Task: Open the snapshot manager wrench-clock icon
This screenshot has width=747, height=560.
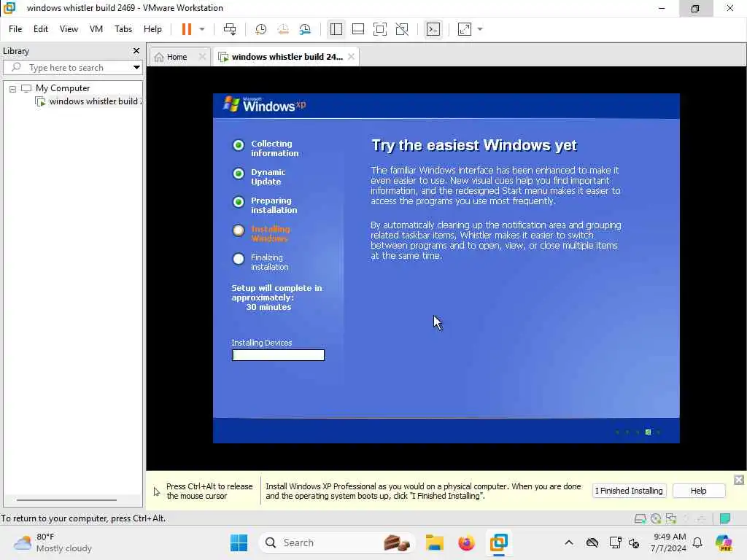Action: tap(305, 29)
